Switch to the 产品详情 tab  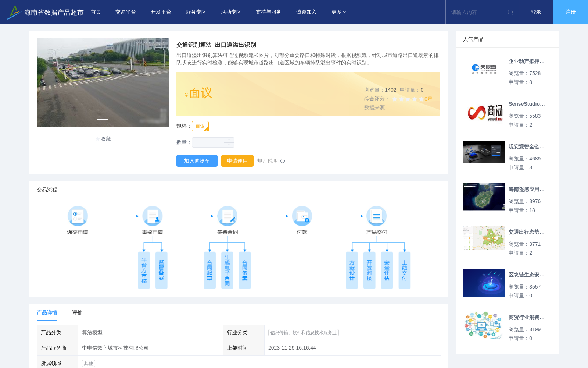click(47, 312)
